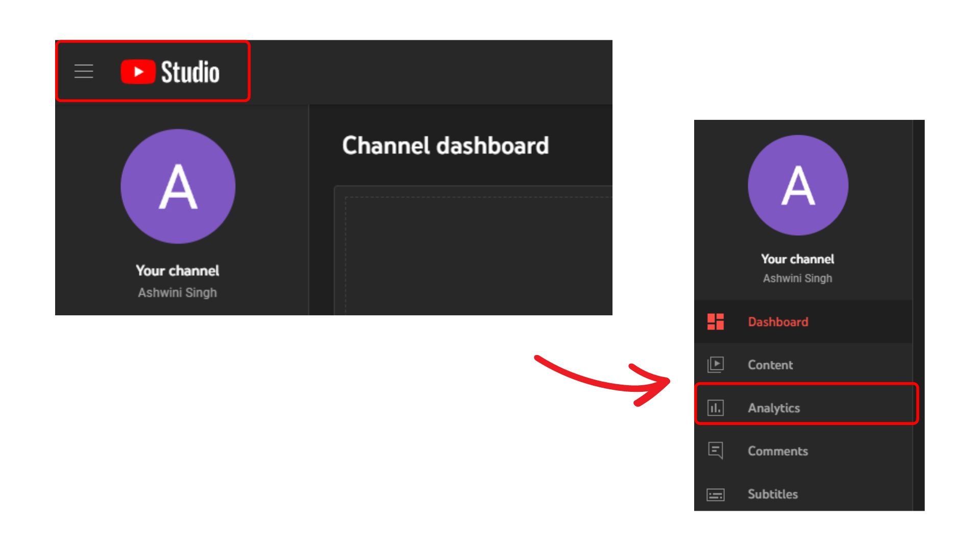980x551 pixels.
Task: Expand the Channel dashboard section
Action: point(446,146)
